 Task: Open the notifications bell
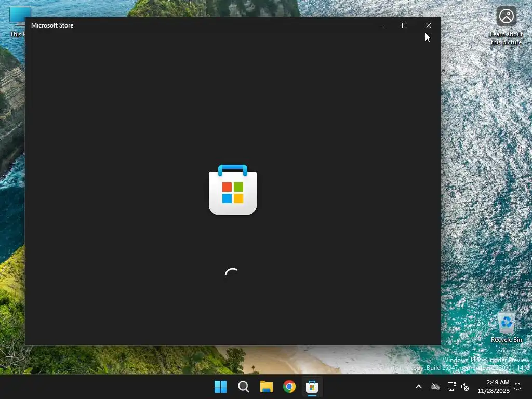[x=518, y=387]
